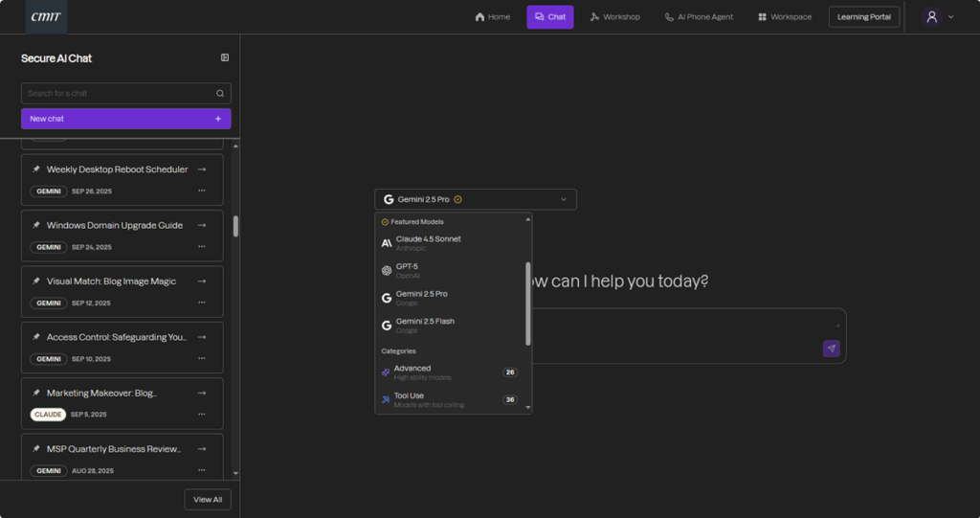980x518 pixels.
Task: Open three-dot menu for Visual Match chat
Action: pos(202,303)
